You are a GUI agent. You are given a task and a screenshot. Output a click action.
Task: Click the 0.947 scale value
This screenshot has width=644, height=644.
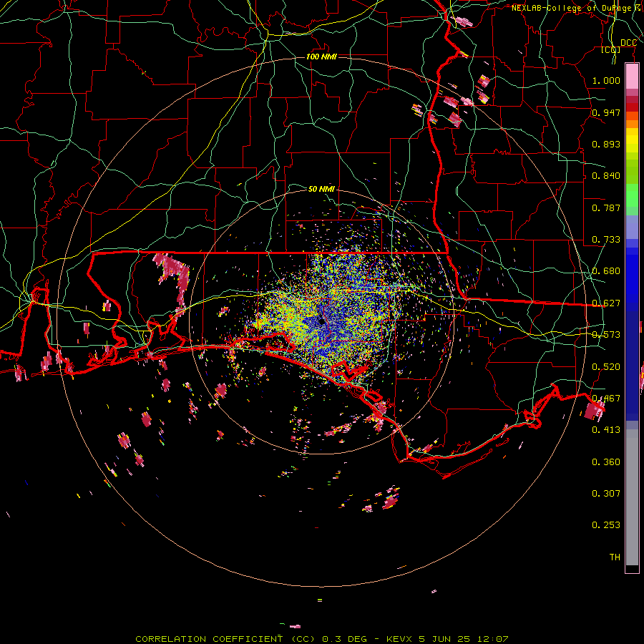pyautogui.click(x=606, y=112)
